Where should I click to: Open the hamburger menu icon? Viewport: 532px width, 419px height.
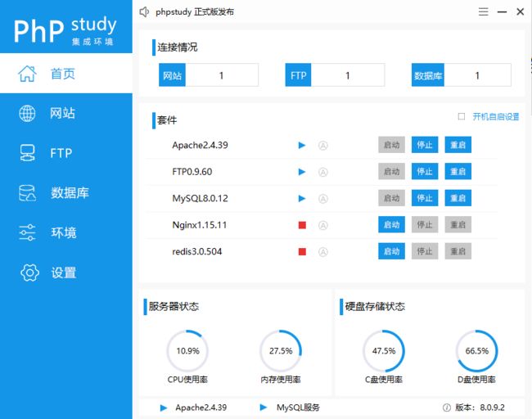pyautogui.click(x=484, y=12)
